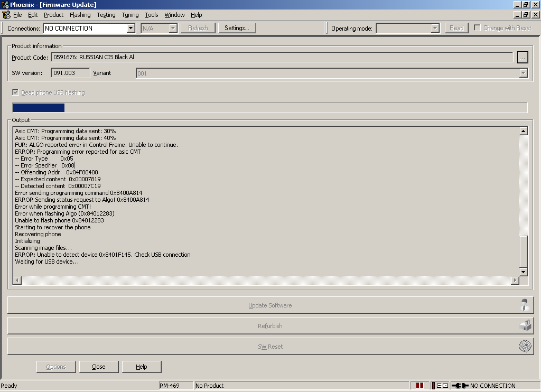
Task: Click the Output horizontal scroll right arrow
Action: coord(515,280)
